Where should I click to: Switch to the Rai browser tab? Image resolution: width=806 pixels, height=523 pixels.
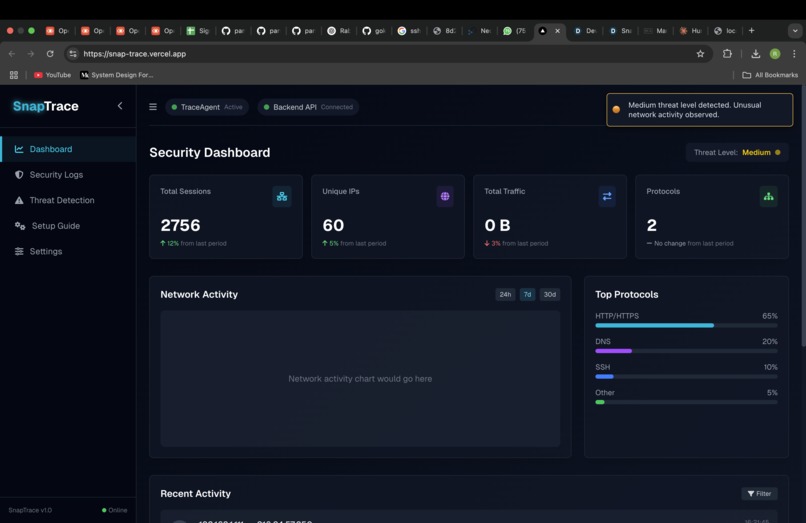coord(339,31)
